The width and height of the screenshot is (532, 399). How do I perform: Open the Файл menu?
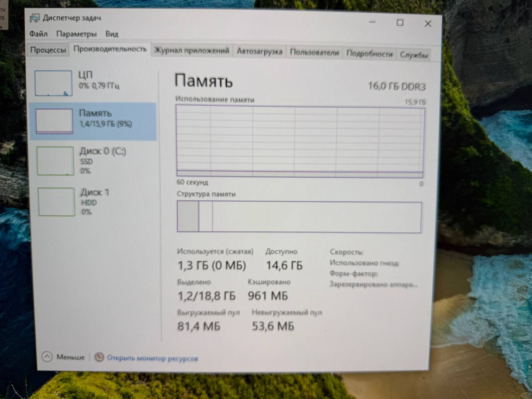click(x=38, y=33)
